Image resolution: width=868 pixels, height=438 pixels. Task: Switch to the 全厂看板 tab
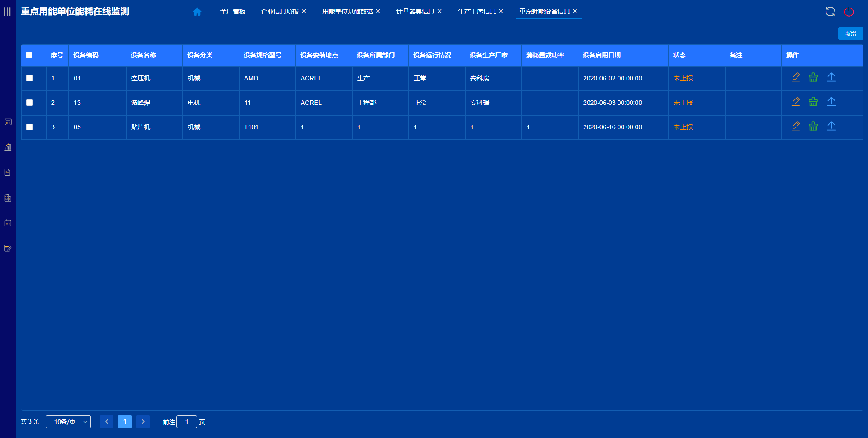tap(233, 11)
